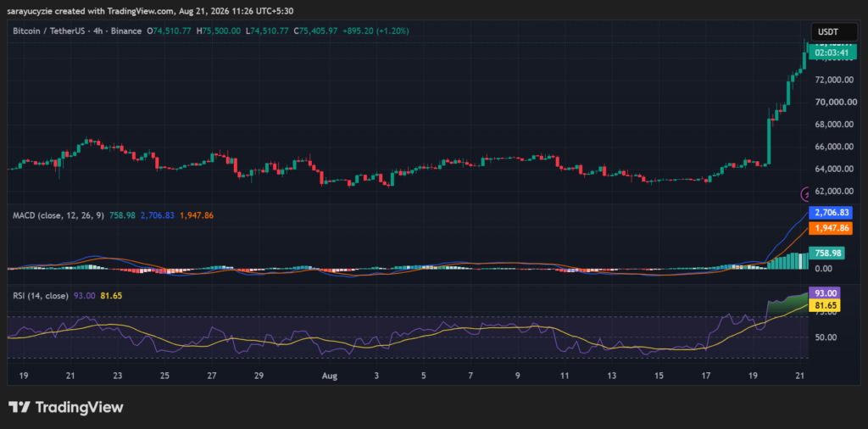868x429 pixels.
Task: Click date 19 at the time axis start
Action: (23, 376)
